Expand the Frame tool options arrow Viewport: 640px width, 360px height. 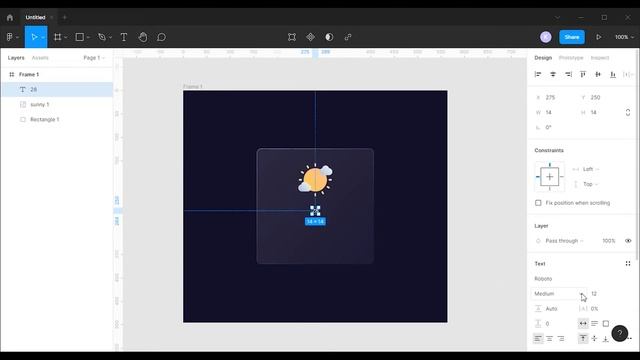click(66, 38)
